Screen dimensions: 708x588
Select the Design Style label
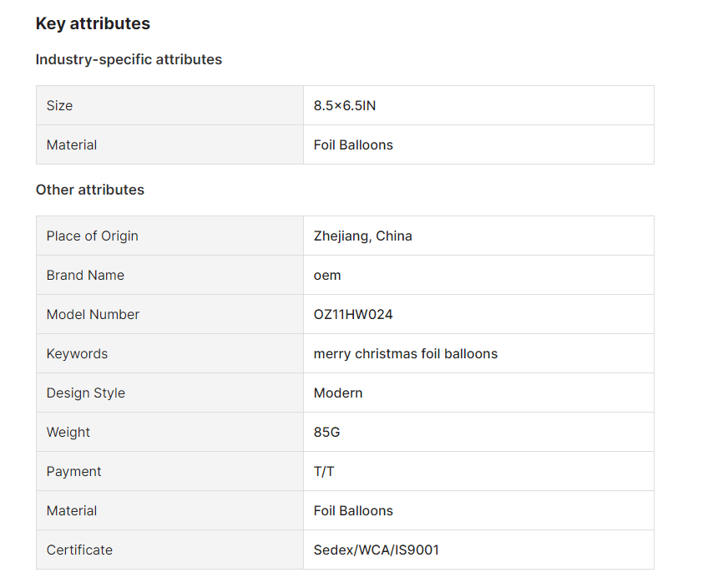point(86,393)
